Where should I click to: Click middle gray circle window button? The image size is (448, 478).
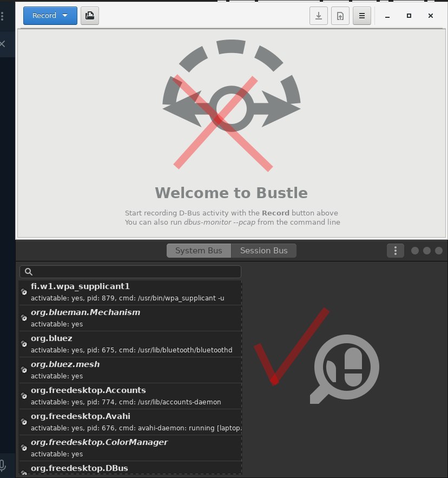[427, 251]
